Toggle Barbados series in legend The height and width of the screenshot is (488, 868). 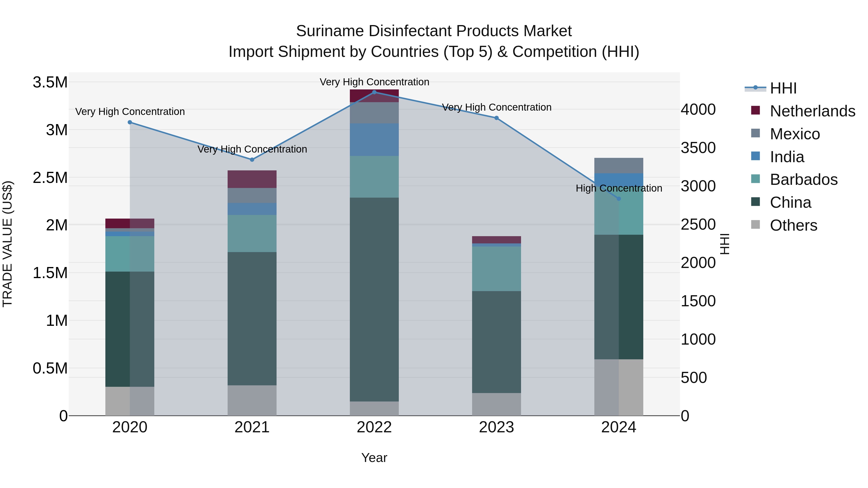pyautogui.click(x=794, y=180)
